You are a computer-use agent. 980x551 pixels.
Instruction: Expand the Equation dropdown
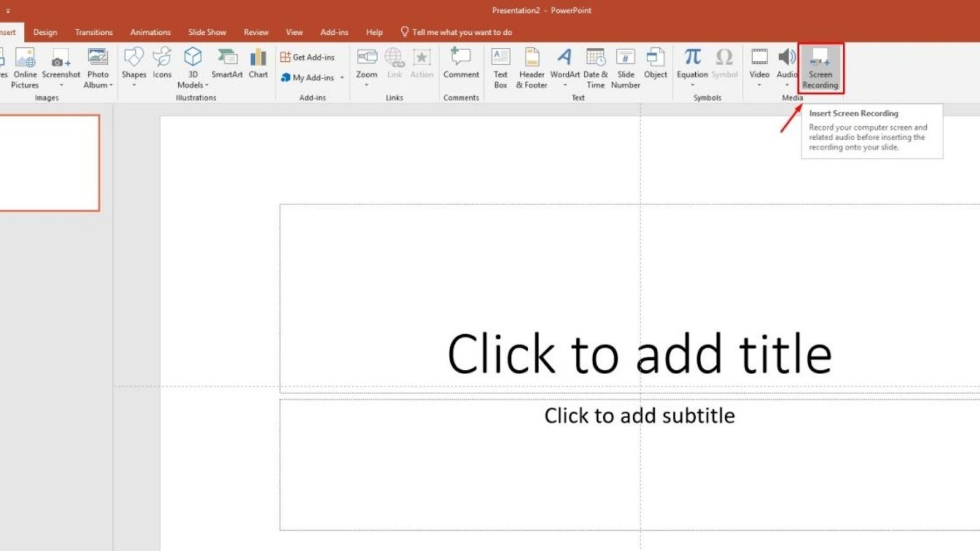click(693, 85)
